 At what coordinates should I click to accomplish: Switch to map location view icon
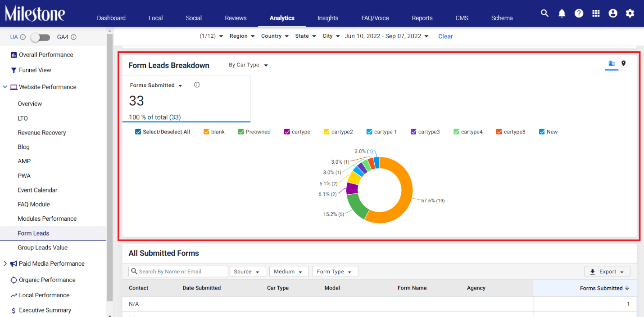[623, 63]
